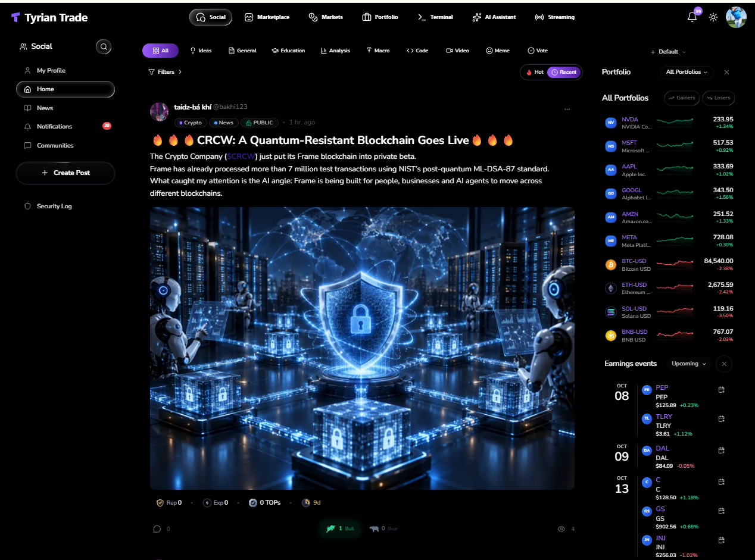Expand the Filters option
The image size is (755, 560).
165,72
